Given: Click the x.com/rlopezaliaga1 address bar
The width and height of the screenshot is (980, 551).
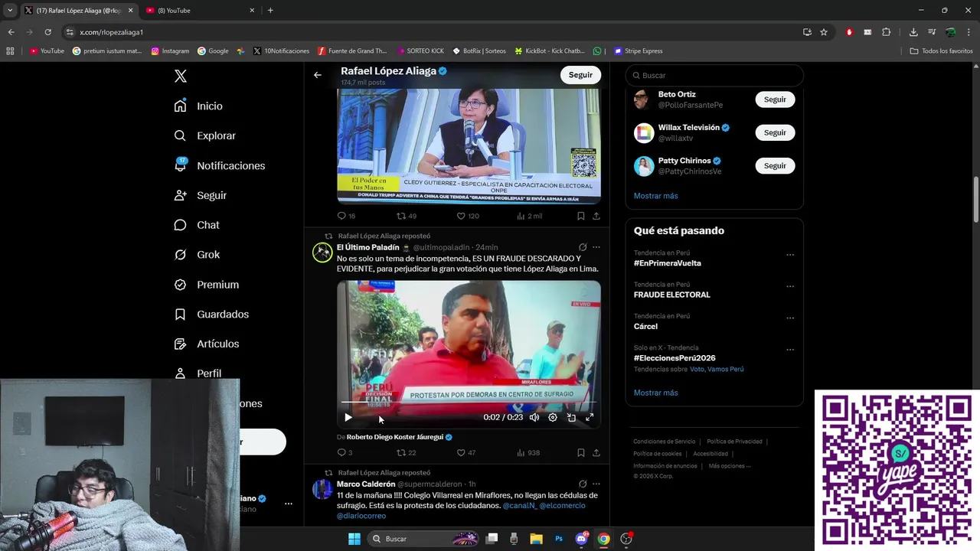Looking at the screenshot, I should coord(429,32).
